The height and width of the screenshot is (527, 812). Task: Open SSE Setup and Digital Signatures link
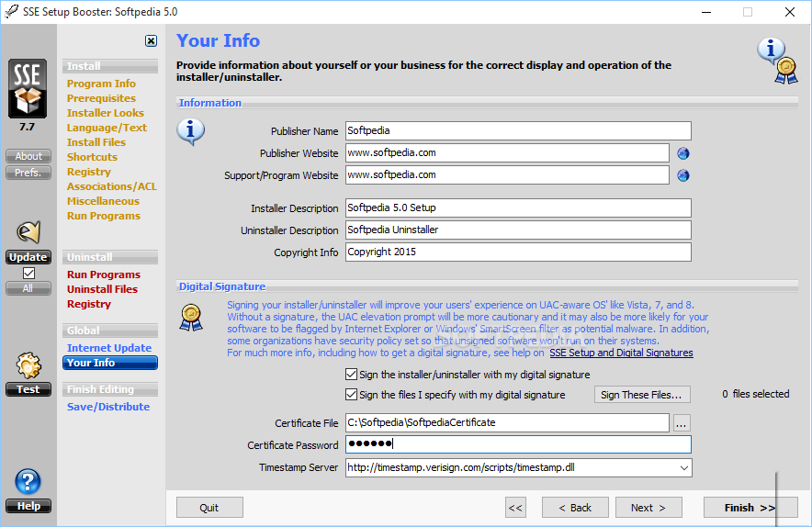coord(621,353)
